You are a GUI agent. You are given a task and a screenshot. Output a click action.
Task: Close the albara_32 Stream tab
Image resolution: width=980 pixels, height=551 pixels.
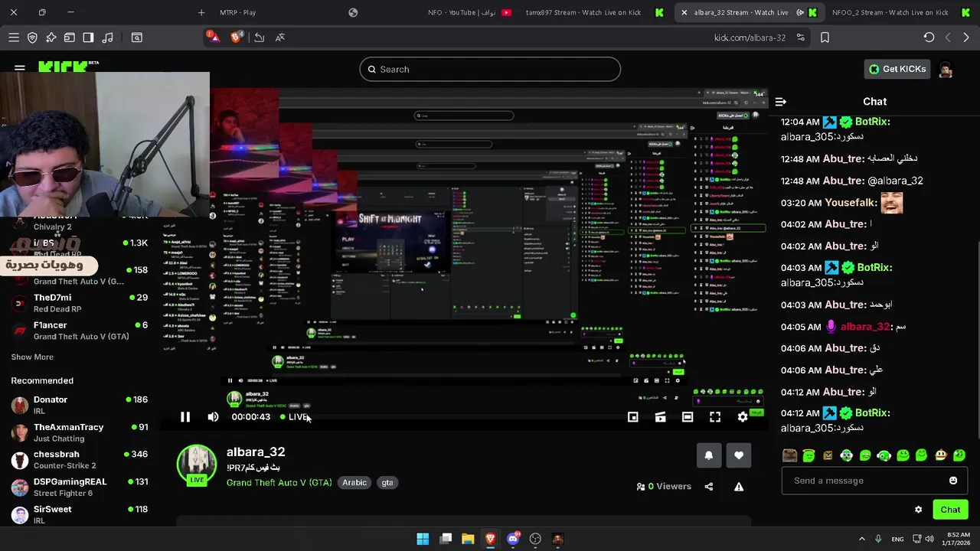pyautogui.click(x=684, y=12)
